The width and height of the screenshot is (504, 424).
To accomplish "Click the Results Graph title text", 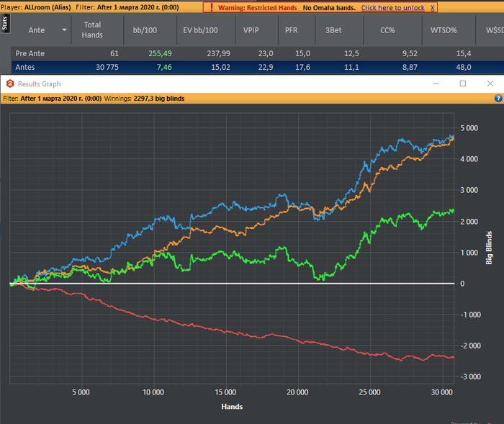I will tap(39, 84).
